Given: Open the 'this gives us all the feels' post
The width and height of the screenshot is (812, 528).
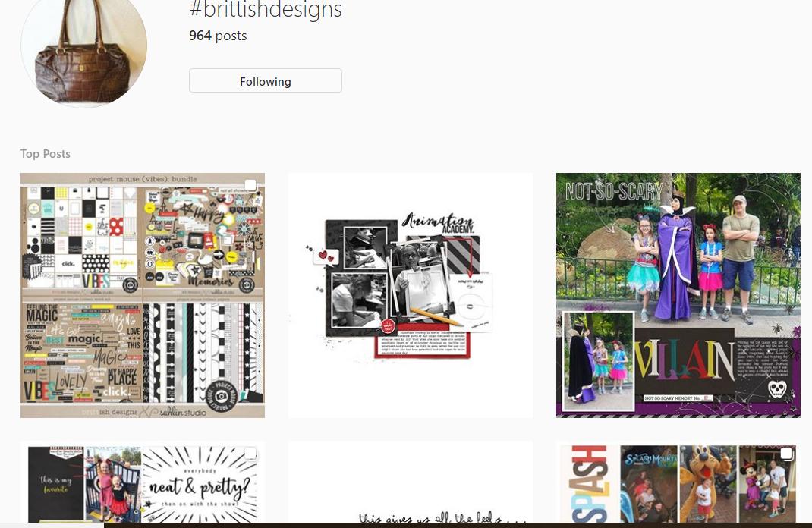Looking at the screenshot, I should click(x=410, y=482).
